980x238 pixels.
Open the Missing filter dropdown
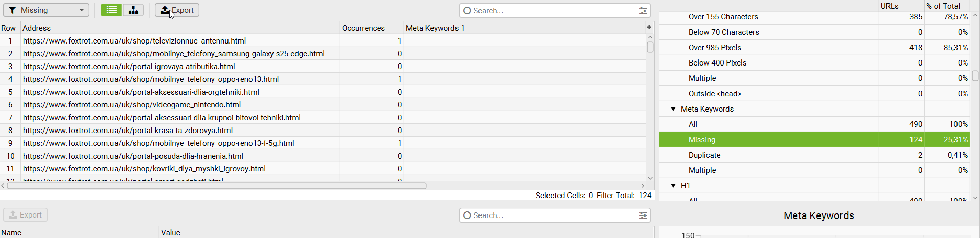[46, 10]
